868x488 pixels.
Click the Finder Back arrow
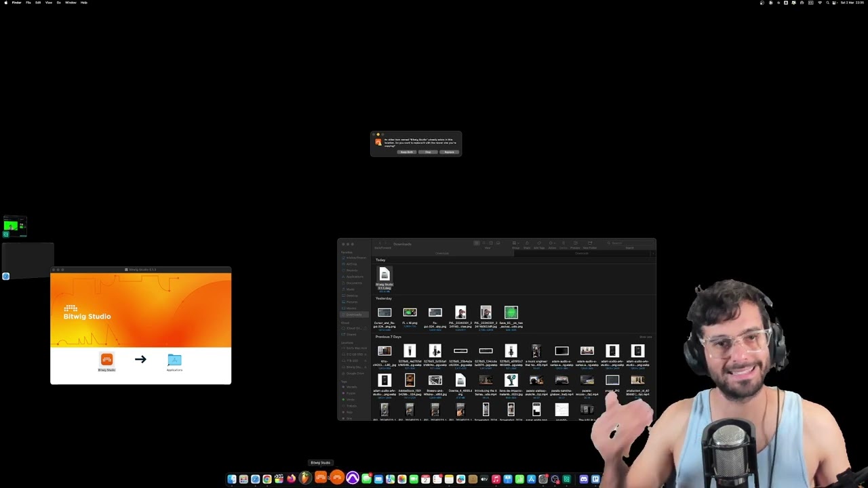[380, 243]
